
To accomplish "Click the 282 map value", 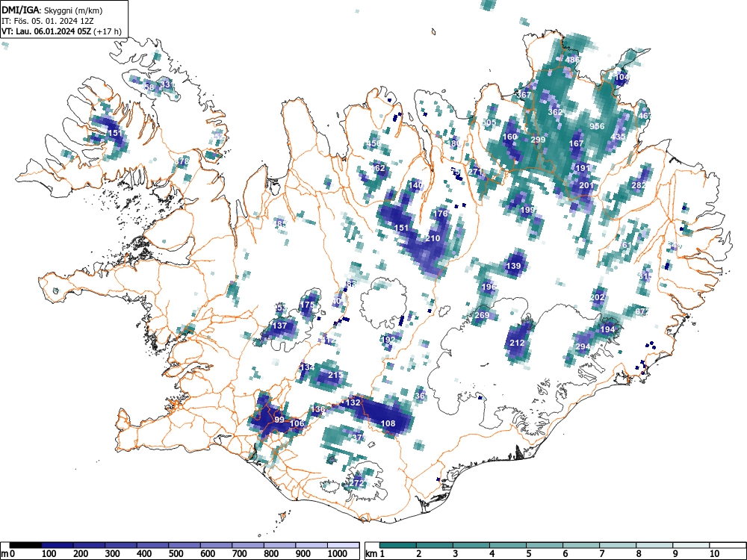I will point(639,186).
